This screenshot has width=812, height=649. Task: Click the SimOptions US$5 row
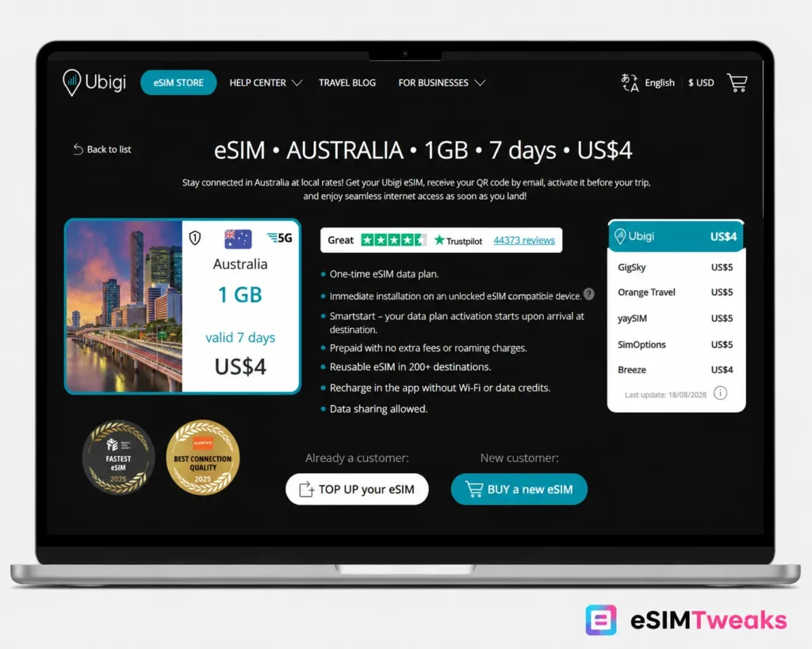[x=675, y=344]
